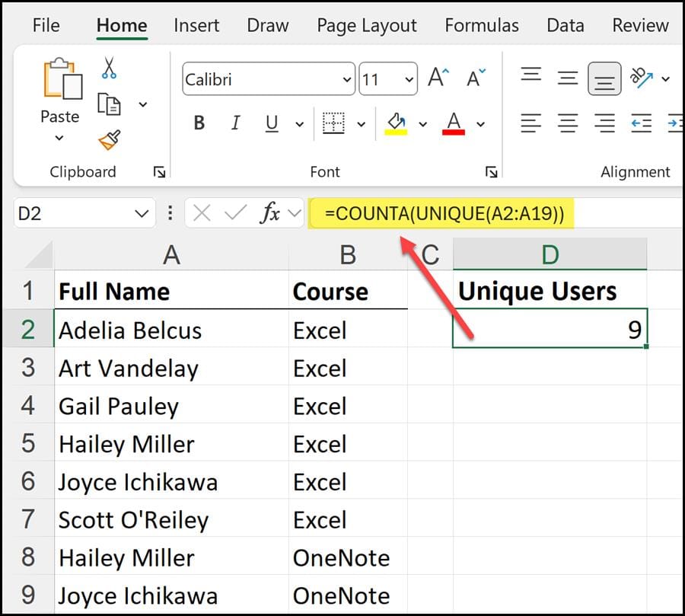
Task: Switch to the Formulas ribbon tab
Action: click(x=482, y=25)
